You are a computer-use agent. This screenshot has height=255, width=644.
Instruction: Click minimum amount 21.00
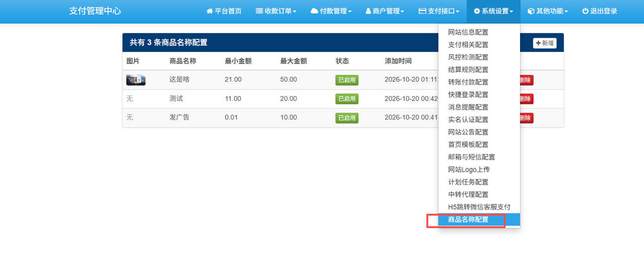[233, 79]
